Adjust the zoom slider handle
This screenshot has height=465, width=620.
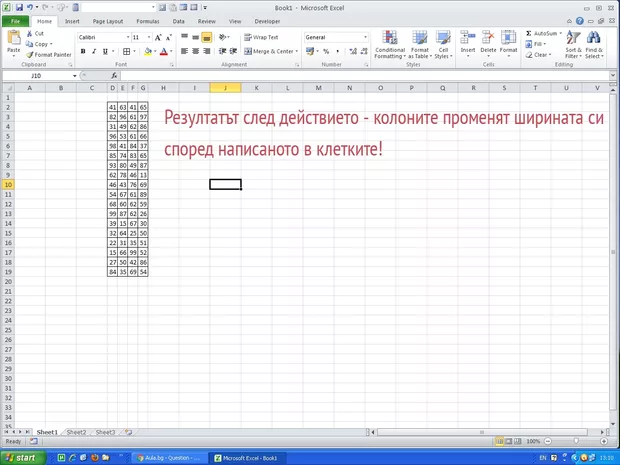(x=576, y=441)
